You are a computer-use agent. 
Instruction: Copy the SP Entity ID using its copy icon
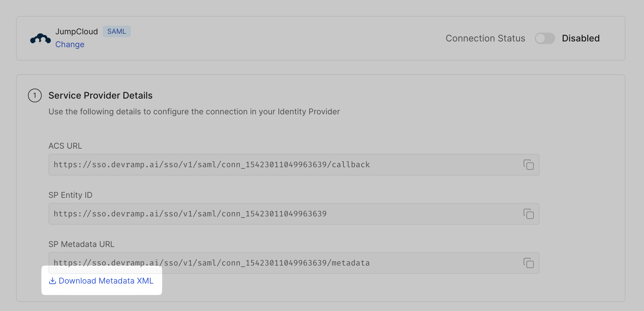(x=528, y=214)
